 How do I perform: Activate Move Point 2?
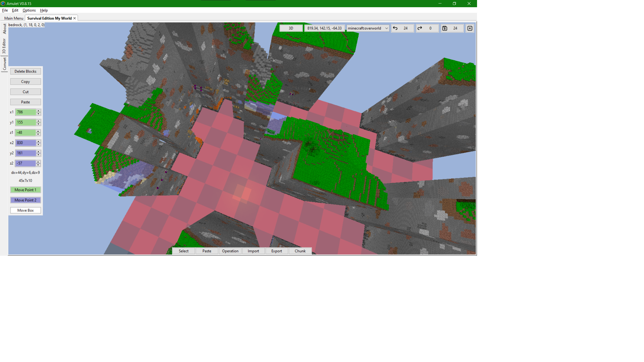click(25, 200)
